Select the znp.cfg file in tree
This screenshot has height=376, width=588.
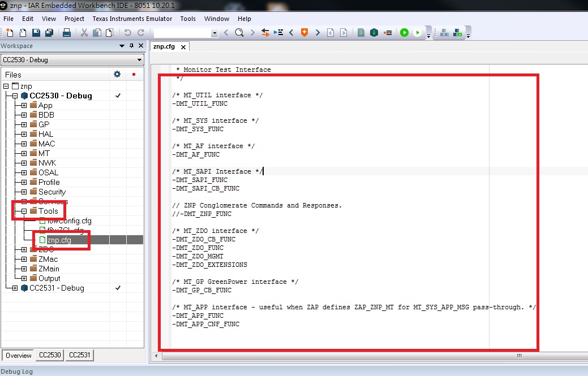pos(59,240)
